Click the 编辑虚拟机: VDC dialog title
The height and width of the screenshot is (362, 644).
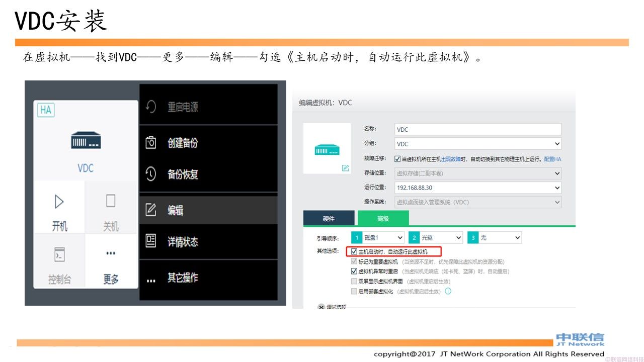point(326,103)
